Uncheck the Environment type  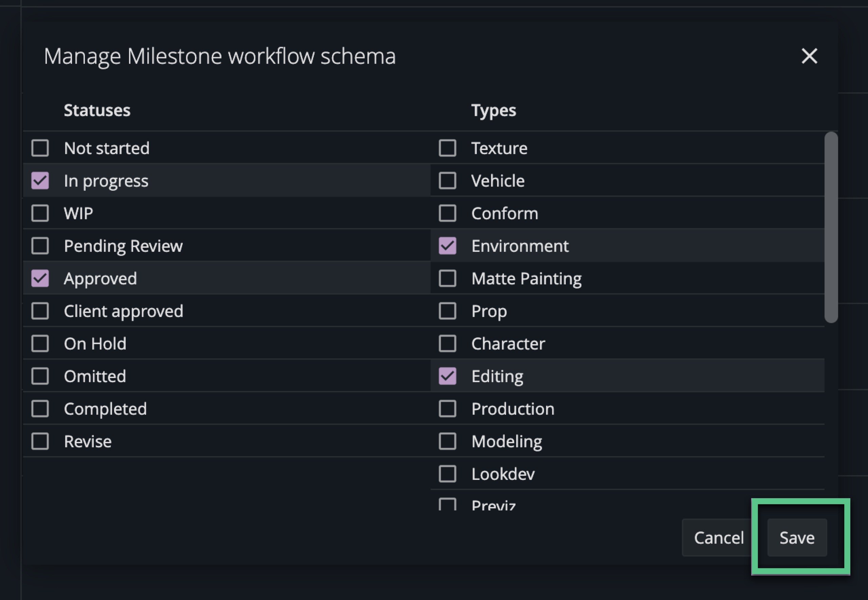448,246
